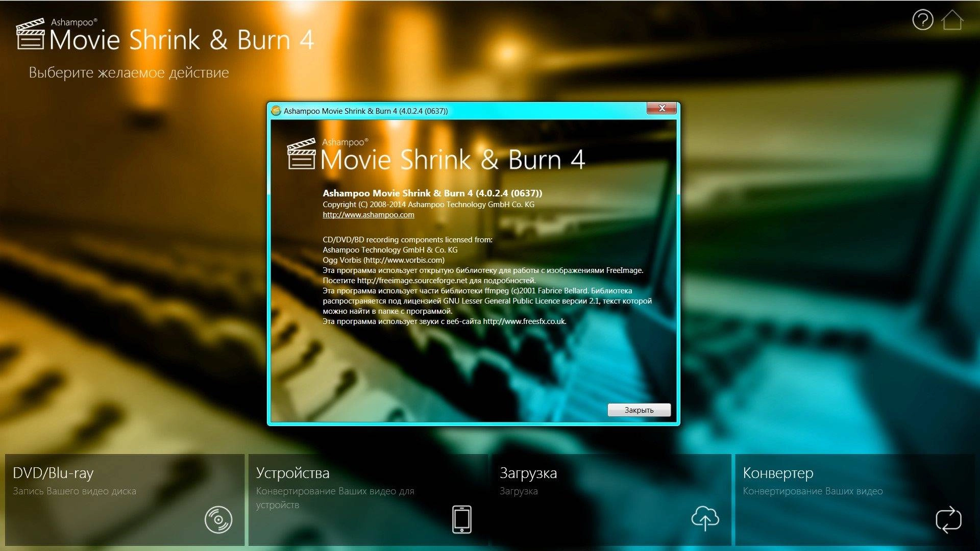Open the DVD/Blu-ray tile
This screenshot has height=551, width=980.
(125, 500)
